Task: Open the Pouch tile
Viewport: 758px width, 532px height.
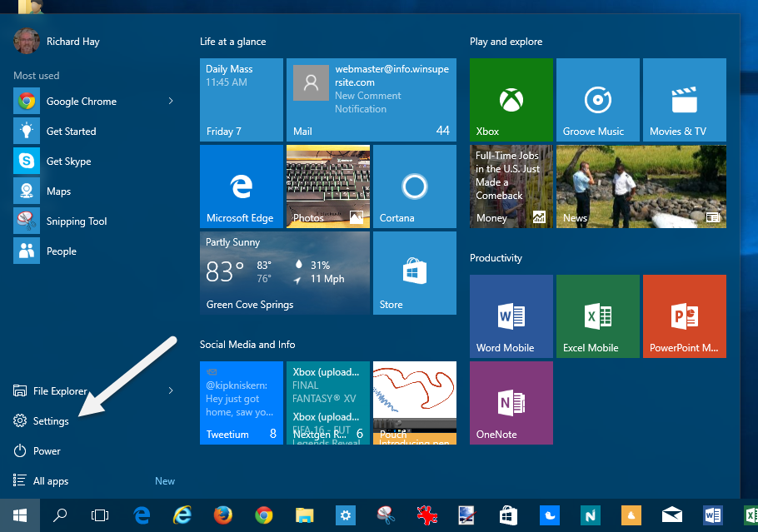Action: coord(414,403)
